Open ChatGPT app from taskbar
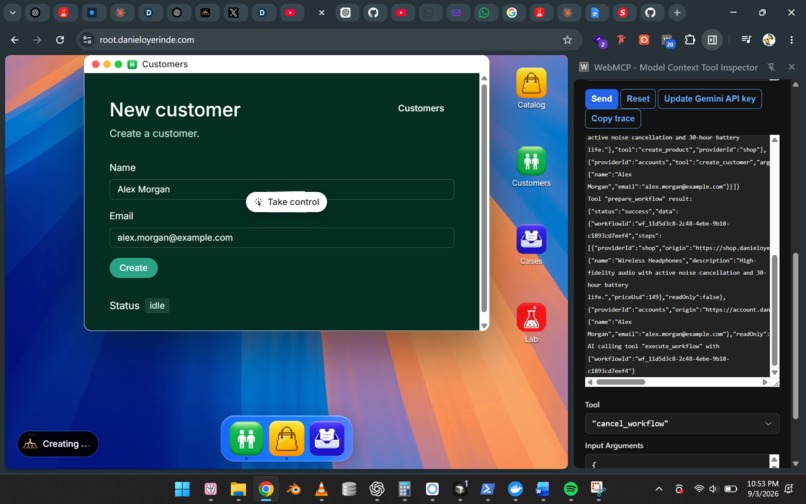The height and width of the screenshot is (504, 806). coord(377,489)
